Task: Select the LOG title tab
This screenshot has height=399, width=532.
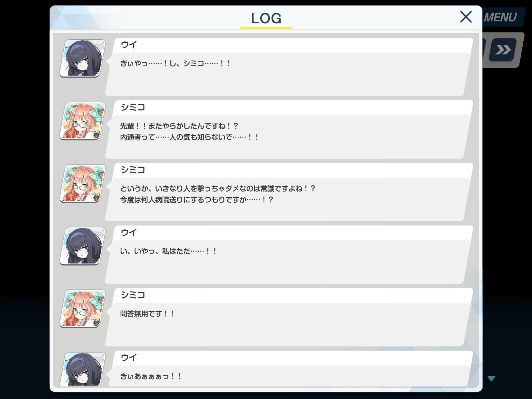Action: (x=266, y=19)
